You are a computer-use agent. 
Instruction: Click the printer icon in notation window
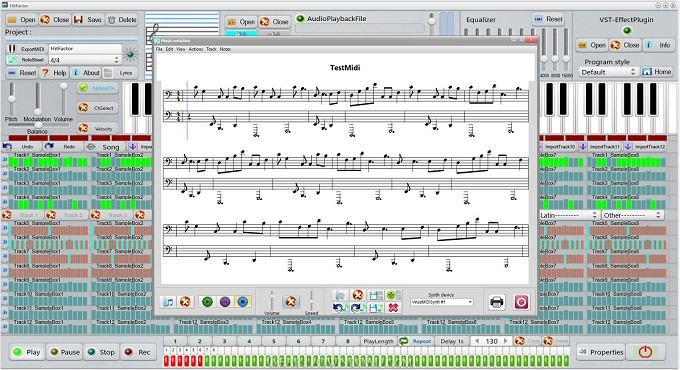497,302
